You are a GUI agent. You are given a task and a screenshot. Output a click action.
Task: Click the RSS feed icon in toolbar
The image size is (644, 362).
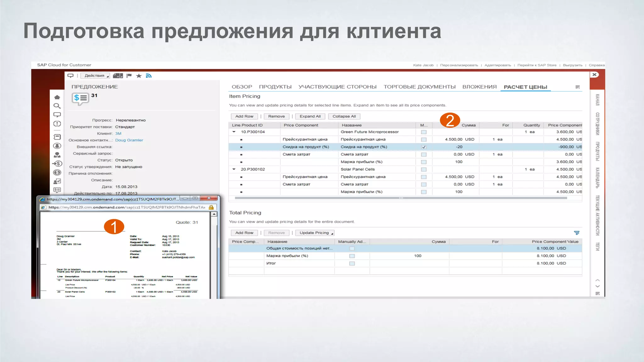149,76
